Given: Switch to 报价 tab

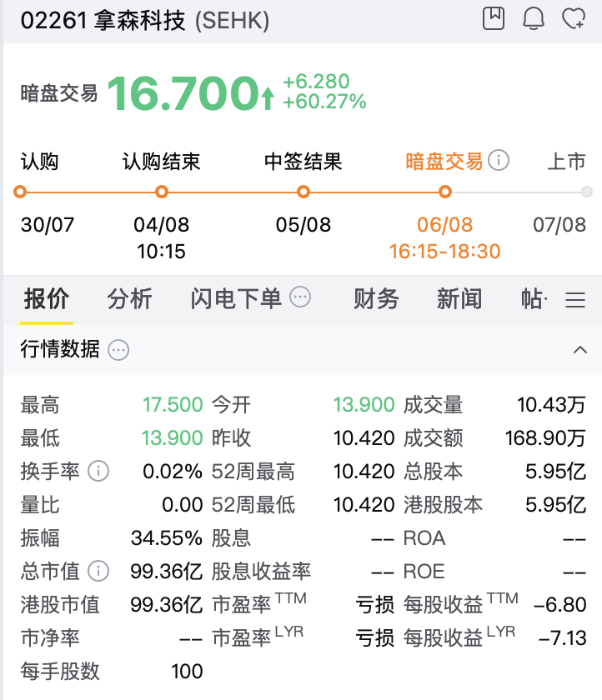Looking at the screenshot, I should pos(47,298).
